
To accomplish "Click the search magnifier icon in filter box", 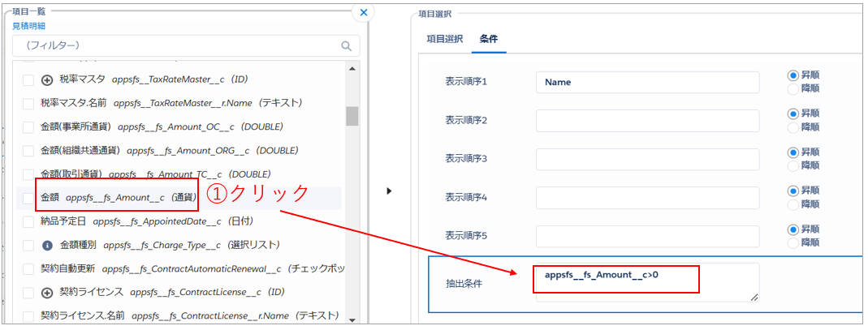I will coord(347,46).
